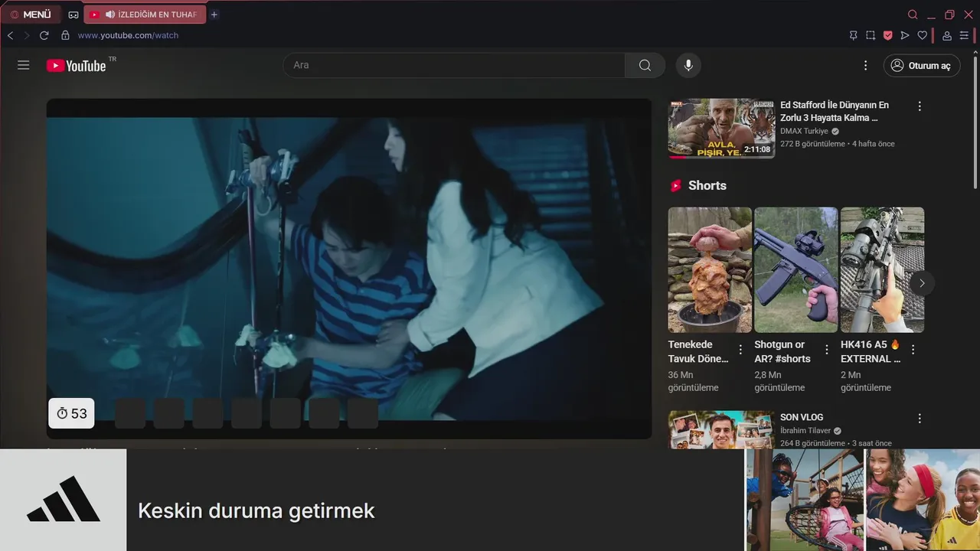Open options menu for SON VLOG
Image resolution: width=980 pixels, height=551 pixels.
click(920, 419)
